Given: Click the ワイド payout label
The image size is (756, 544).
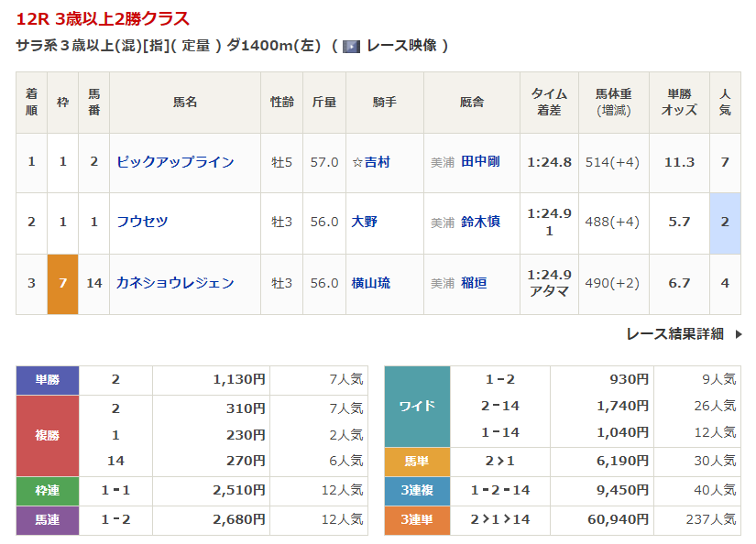Looking at the screenshot, I should (417, 406).
